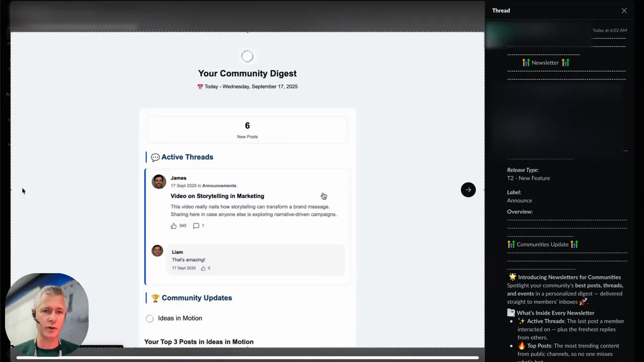The image size is (644, 362).
Task: Click the Communities Update heading in thread
Action: point(542,244)
